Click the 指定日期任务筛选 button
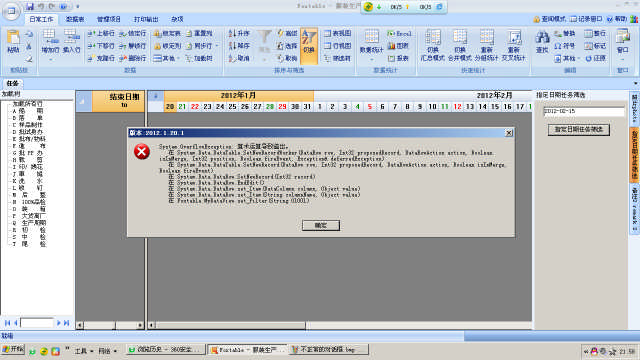 pos(578,130)
